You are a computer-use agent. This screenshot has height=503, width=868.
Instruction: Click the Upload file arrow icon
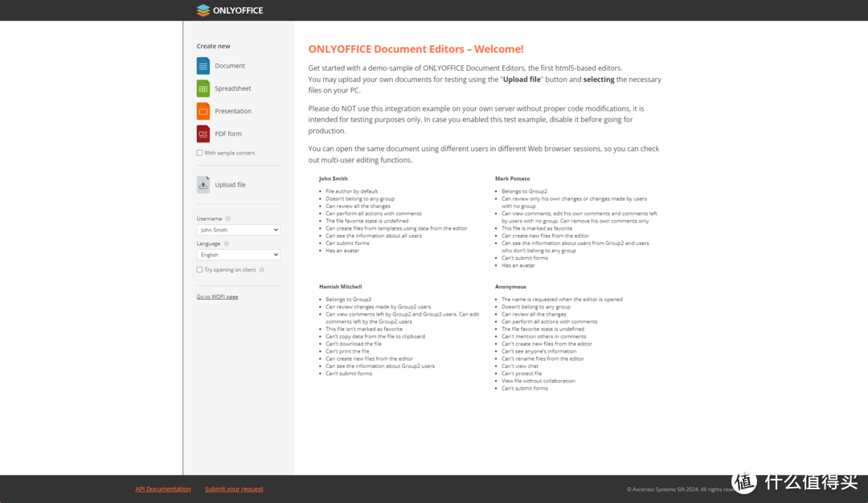[203, 185]
